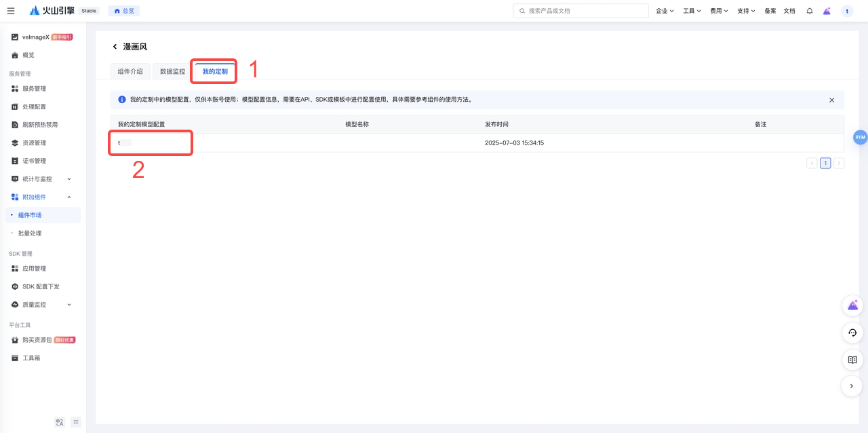Click the 模型名称 column header
The image size is (868, 433).
pos(357,125)
